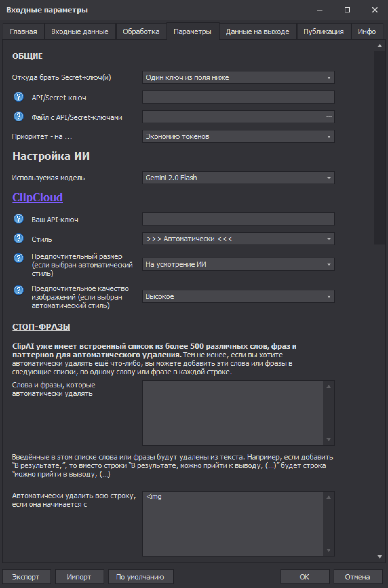Expand the Стиль dropdown
Viewport: 388px width, 588px height.
tap(238, 239)
